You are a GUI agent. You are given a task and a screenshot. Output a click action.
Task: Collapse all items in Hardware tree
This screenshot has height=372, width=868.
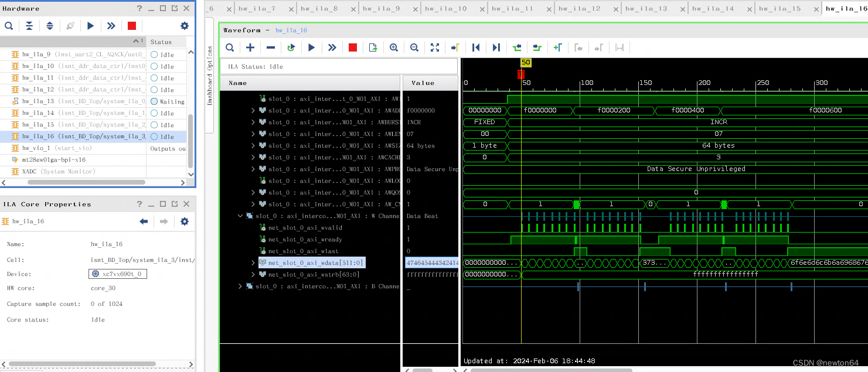[x=29, y=25]
